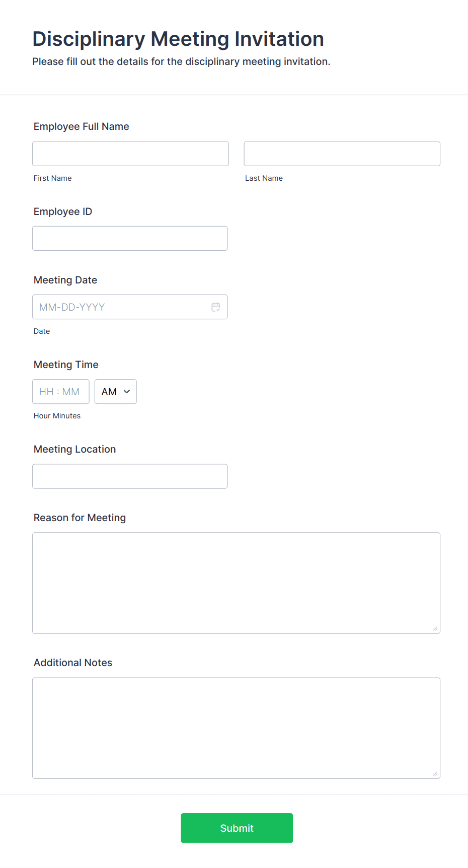468x868 pixels.
Task: Click the Disciplinary Meeting Invitation heading
Action: coord(178,39)
